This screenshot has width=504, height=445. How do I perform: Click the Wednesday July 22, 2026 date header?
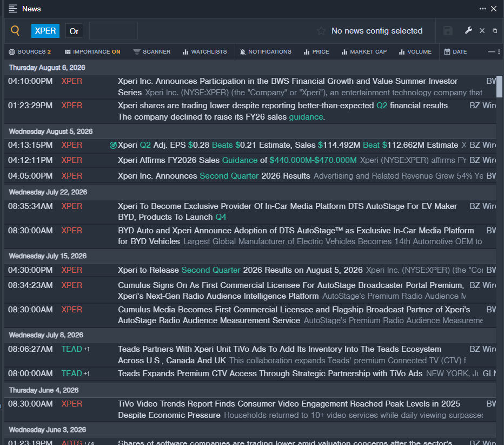coord(48,192)
